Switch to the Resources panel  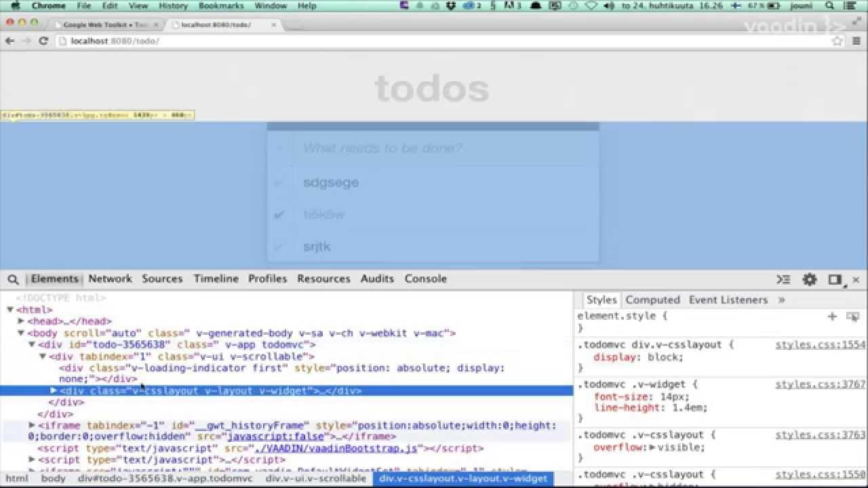pyautogui.click(x=323, y=279)
